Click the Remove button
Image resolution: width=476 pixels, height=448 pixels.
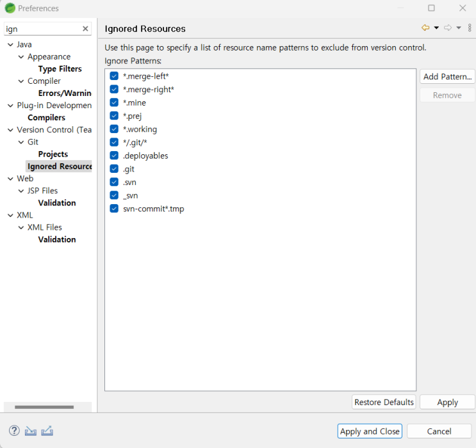tap(447, 95)
